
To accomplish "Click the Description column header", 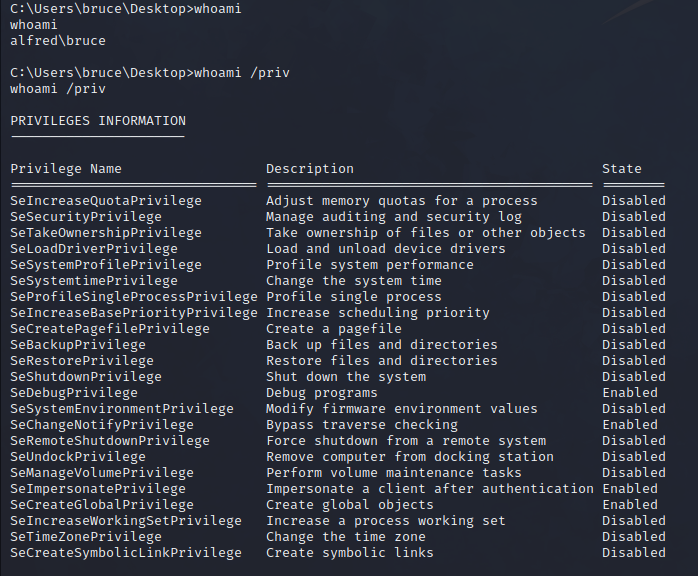I will point(310,169).
